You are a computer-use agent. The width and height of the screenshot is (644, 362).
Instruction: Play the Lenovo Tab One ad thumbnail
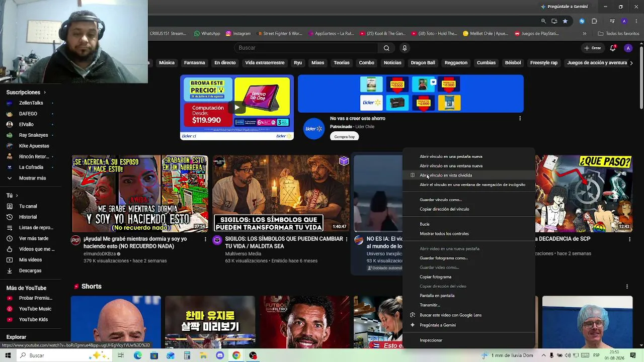pos(237,107)
